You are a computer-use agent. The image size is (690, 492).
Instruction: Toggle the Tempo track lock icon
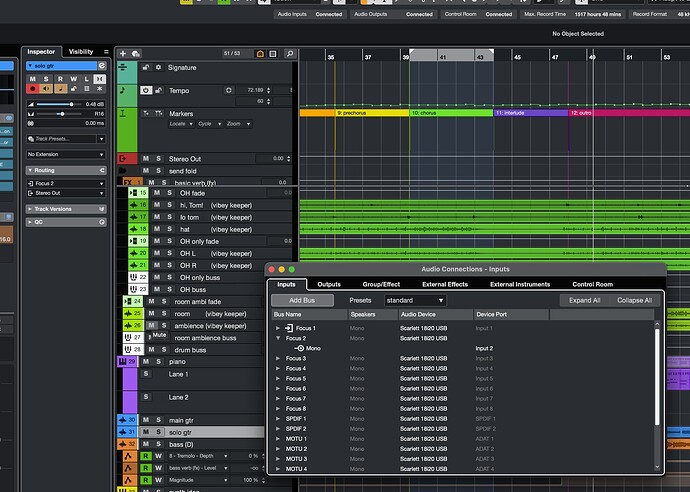click(159, 90)
